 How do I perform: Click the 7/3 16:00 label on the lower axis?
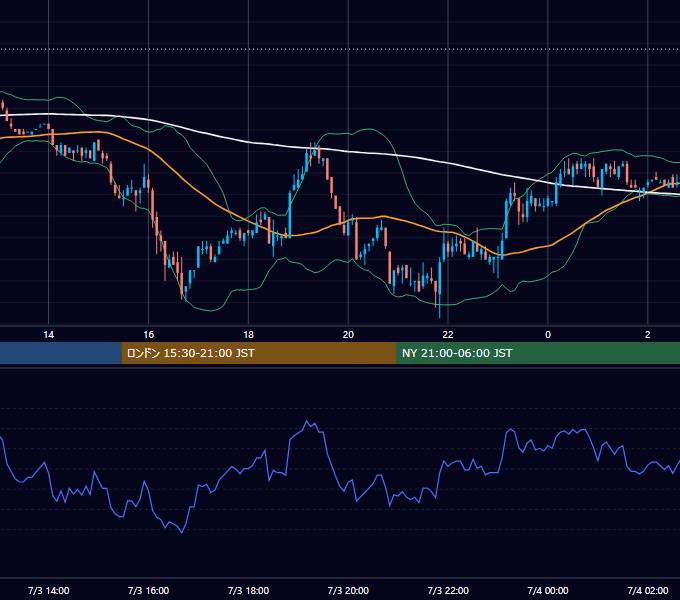tap(148, 590)
